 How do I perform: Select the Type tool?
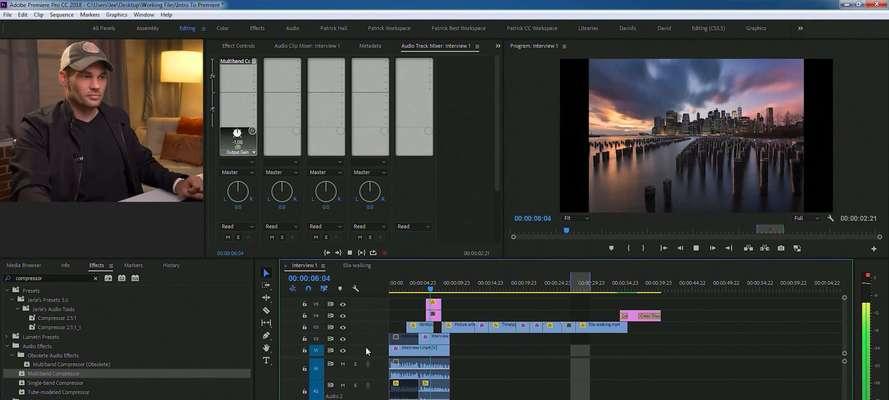point(266,360)
